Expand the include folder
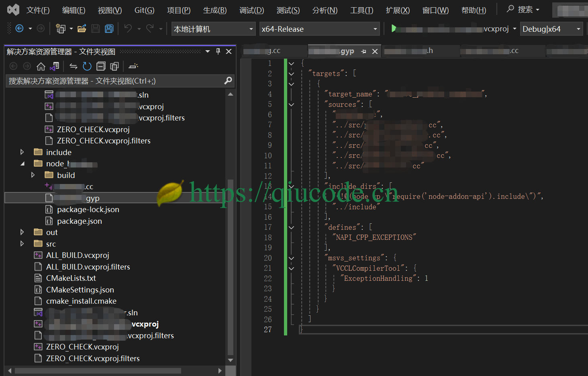Image resolution: width=588 pixels, height=376 pixels. click(22, 152)
